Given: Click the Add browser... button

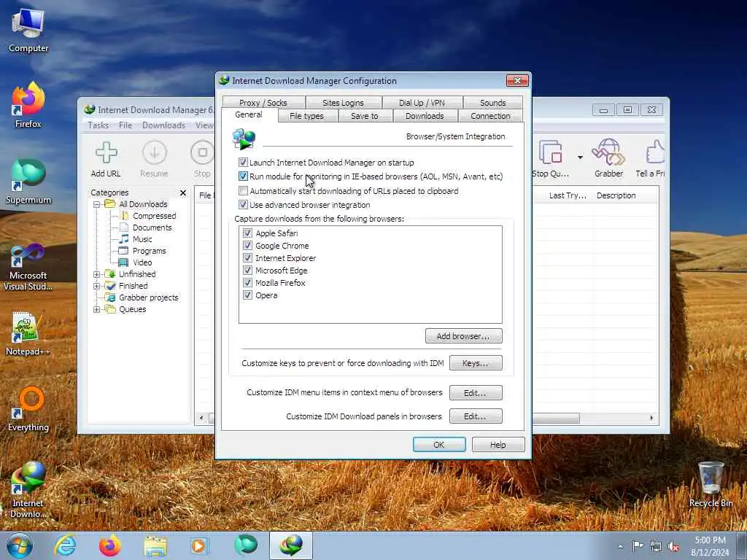Looking at the screenshot, I should pos(463,335).
